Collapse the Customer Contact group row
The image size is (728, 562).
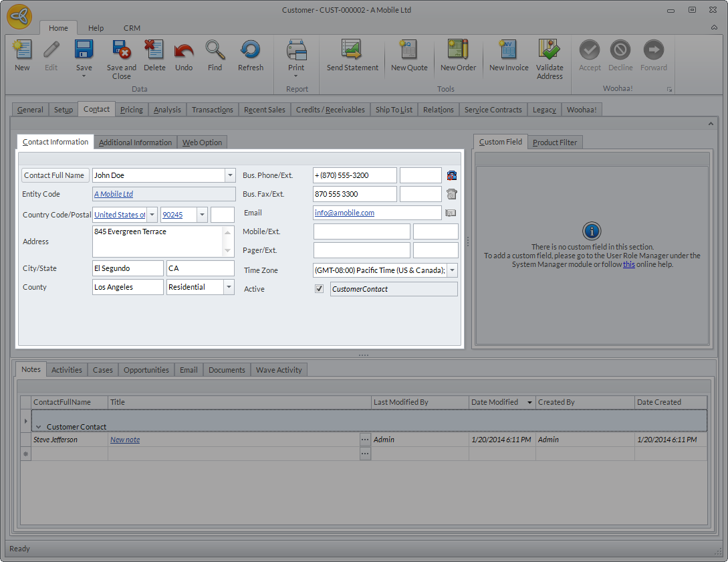39,427
